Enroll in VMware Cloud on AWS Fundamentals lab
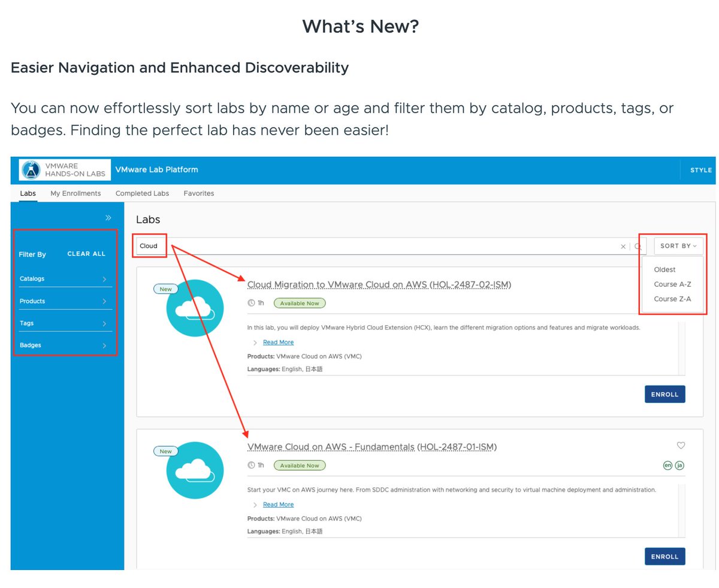 [664, 556]
